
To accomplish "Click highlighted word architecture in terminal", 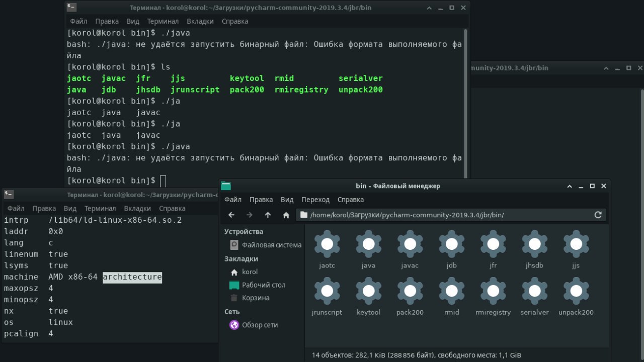I will click(x=132, y=277).
